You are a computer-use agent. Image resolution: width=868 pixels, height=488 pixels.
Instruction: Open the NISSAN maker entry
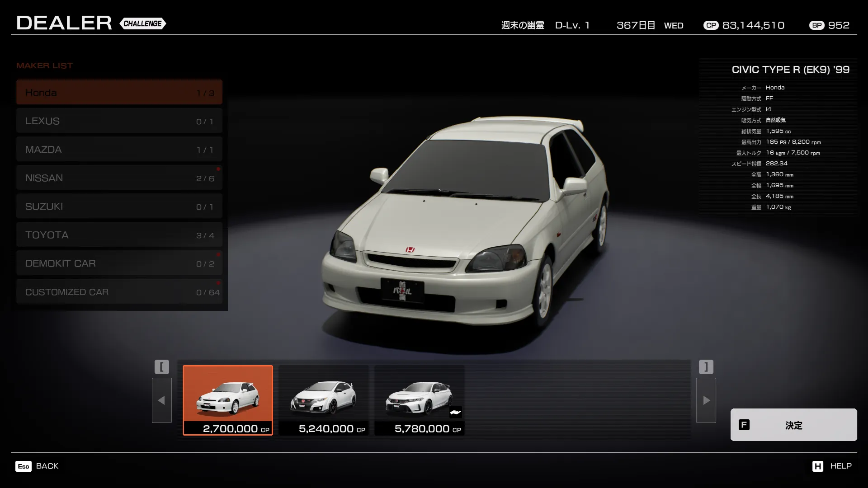pyautogui.click(x=119, y=178)
